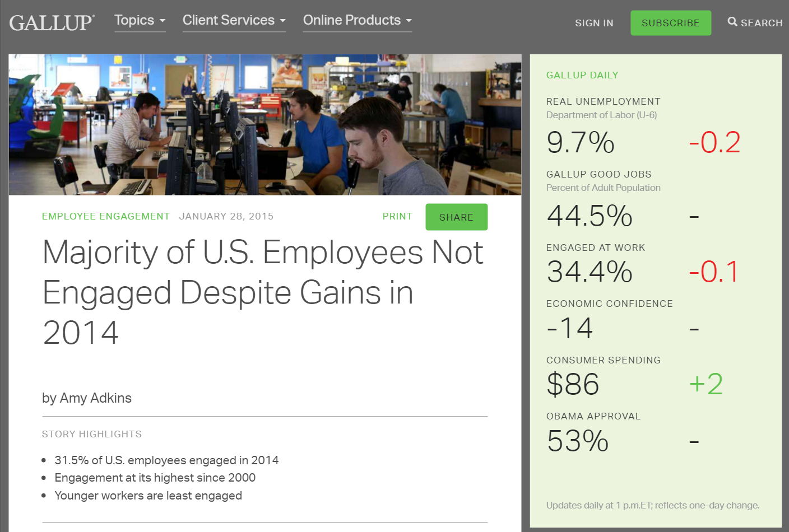The width and height of the screenshot is (789, 532).
Task: Click the REAL UNEMPLOYMENT 9.7% statistic
Action: [580, 142]
